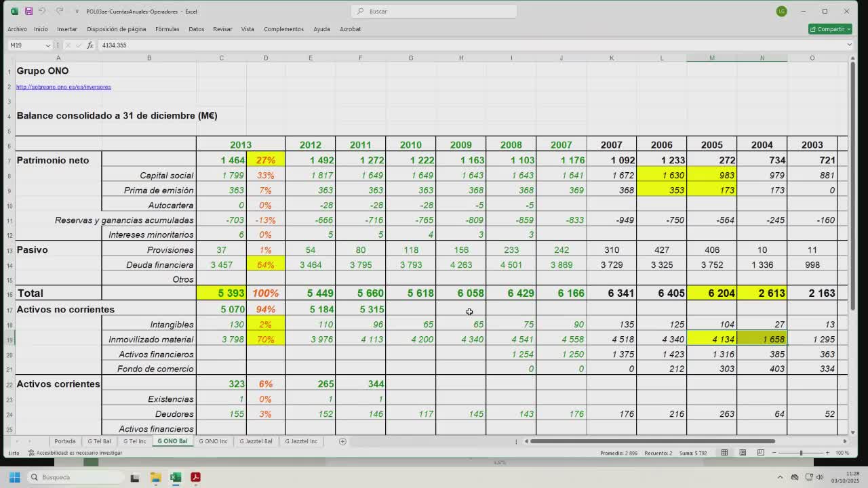Zoom out with the minus button

click(x=774, y=453)
